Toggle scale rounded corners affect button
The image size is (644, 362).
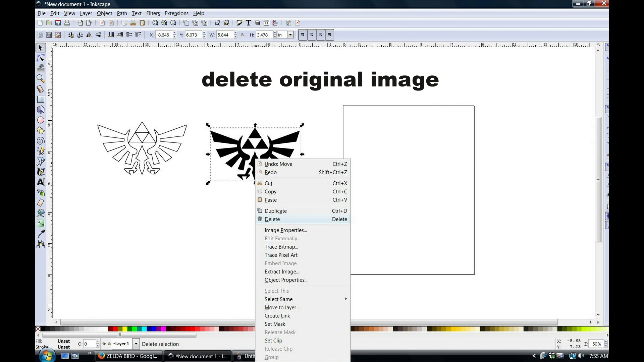pyautogui.click(x=312, y=35)
